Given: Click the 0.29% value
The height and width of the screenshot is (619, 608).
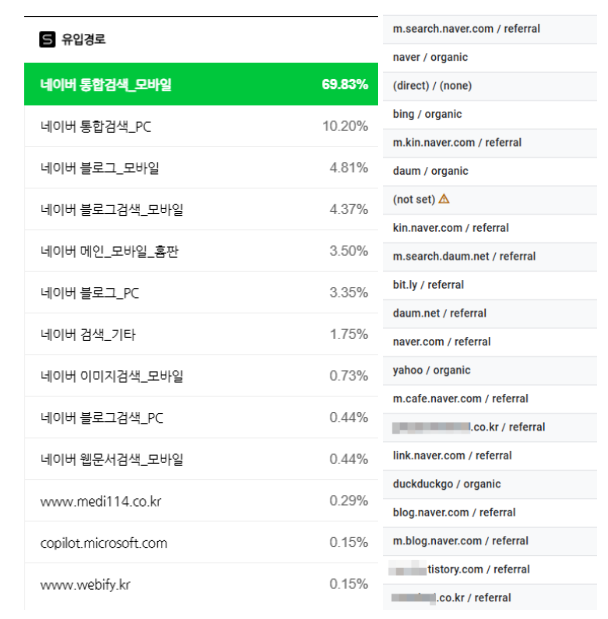Looking at the screenshot, I should pos(349,501).
